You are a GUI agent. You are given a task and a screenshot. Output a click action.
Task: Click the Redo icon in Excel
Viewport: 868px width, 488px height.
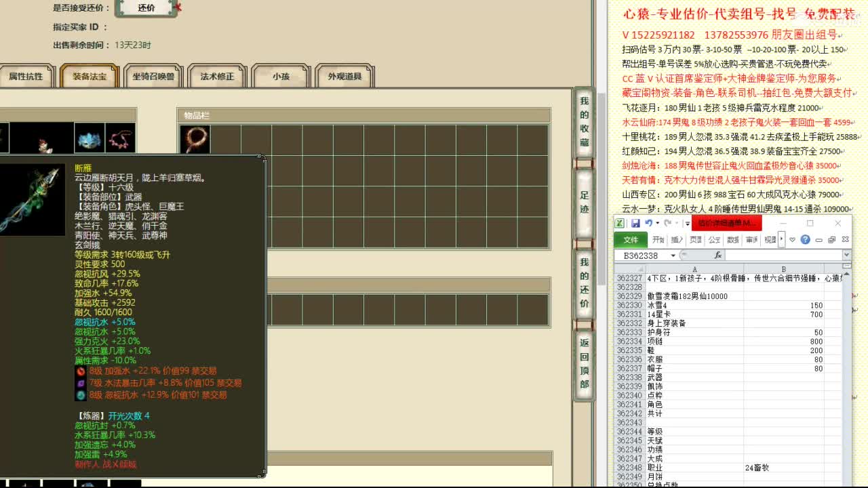(x=667, y=224)
